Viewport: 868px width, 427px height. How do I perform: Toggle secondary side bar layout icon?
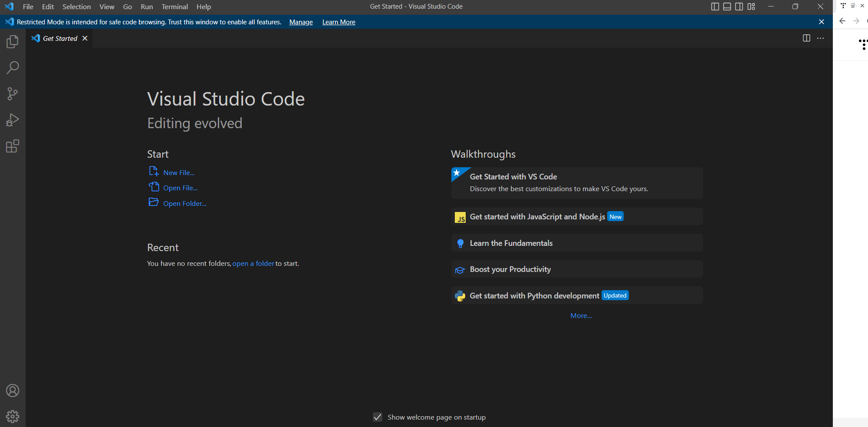click(739, 7)
